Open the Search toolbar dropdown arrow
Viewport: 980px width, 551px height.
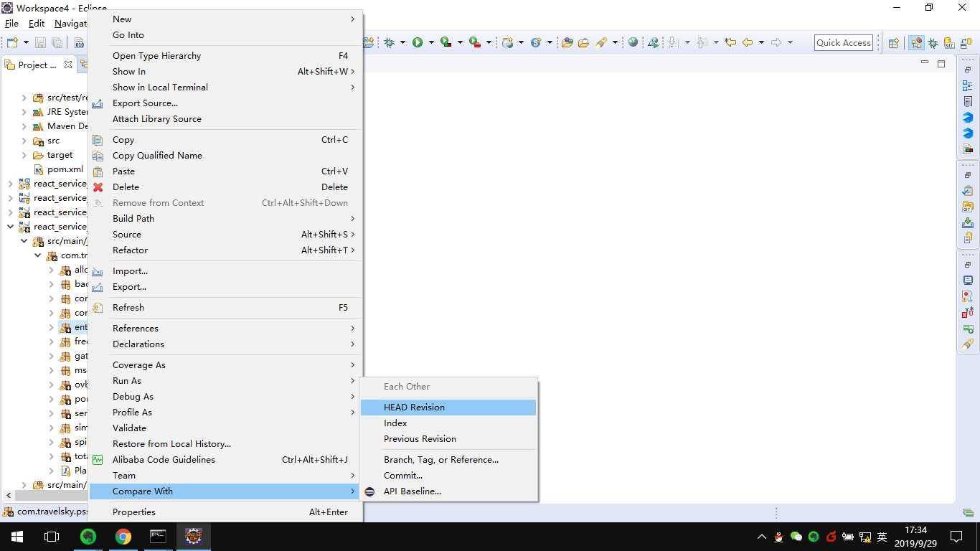(615, 43)
